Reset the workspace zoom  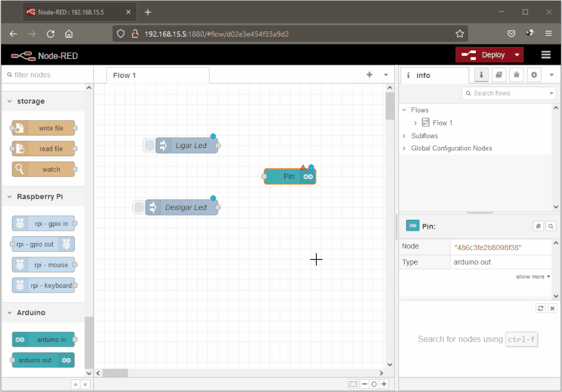coord(374,384)
